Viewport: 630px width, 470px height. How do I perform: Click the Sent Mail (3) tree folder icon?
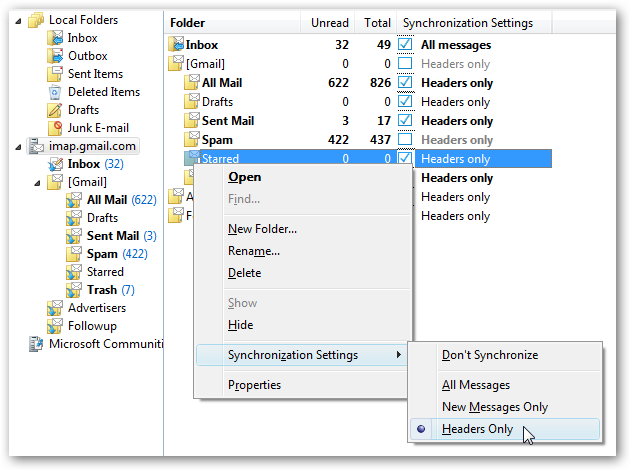(74, 236)
